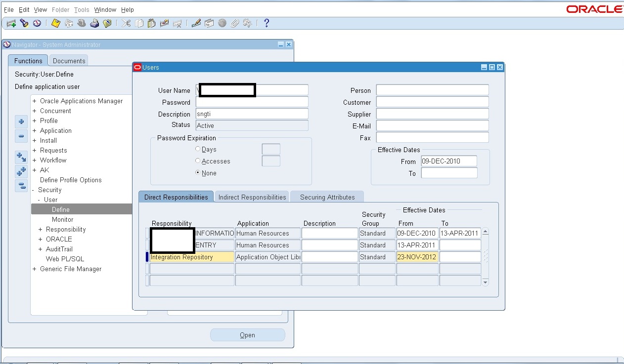
Task: Paste from clipboard using the paste icon
Action: tap(151, 23)
